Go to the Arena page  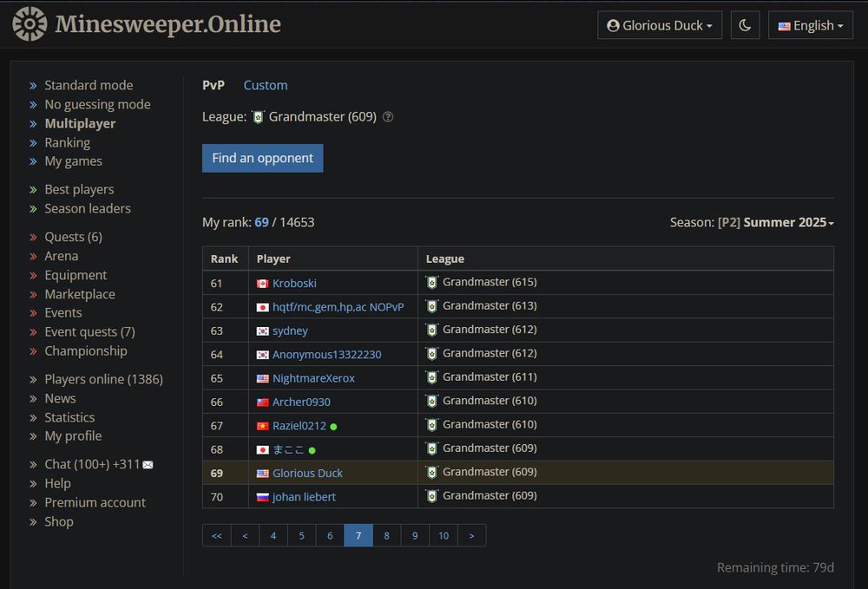61,256
